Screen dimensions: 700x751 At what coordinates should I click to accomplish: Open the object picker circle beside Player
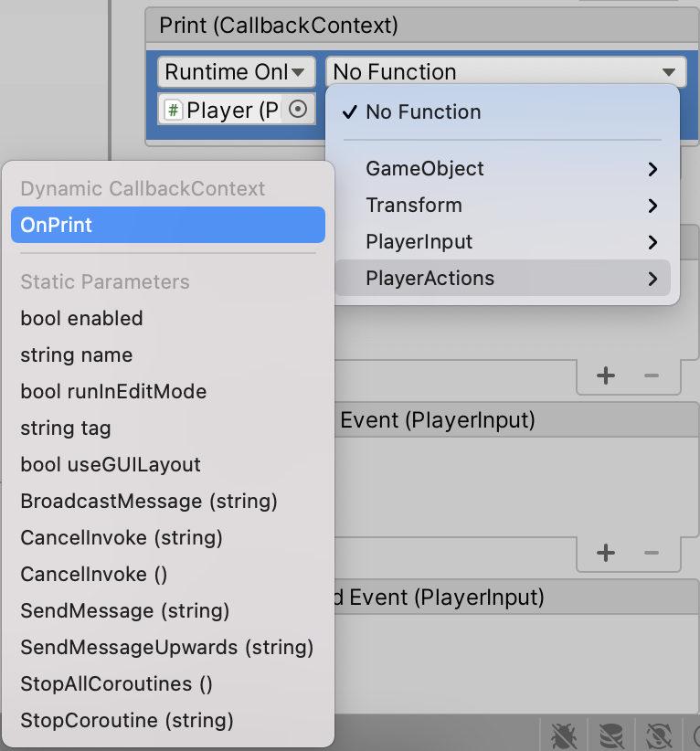tap(298, 110)
